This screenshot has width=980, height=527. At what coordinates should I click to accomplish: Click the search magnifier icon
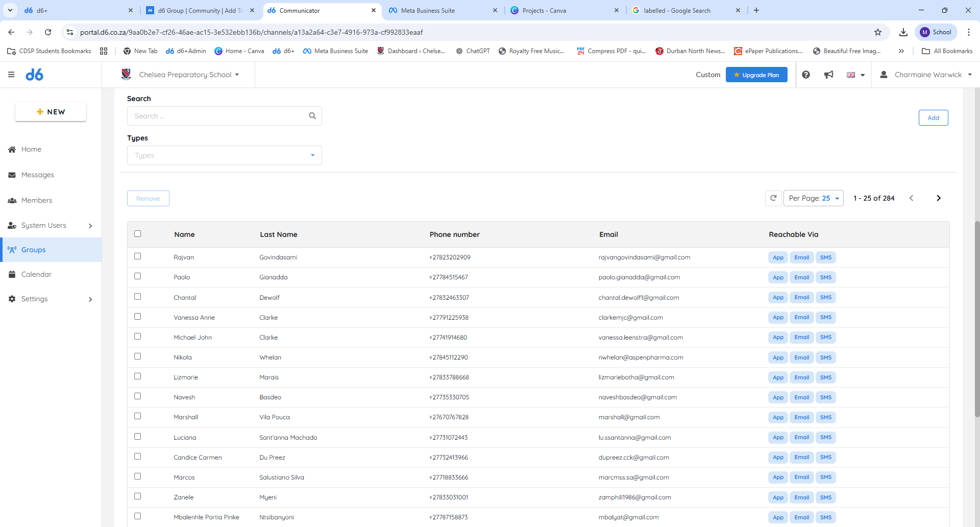[312, 116]
